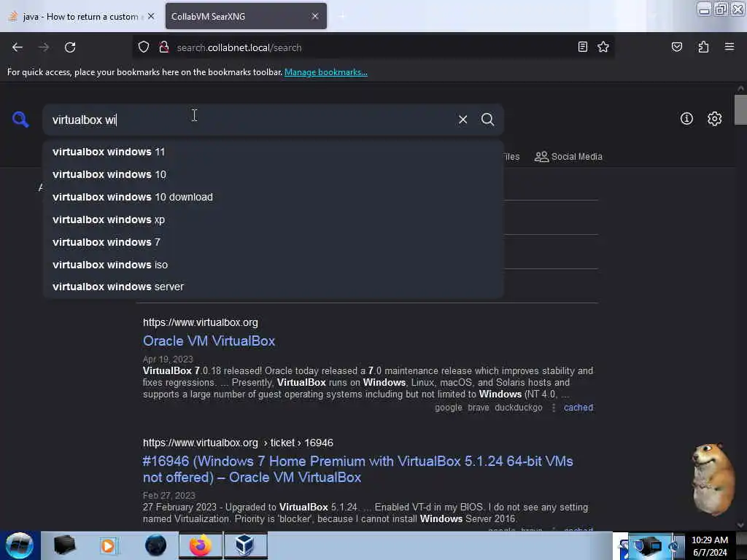
Task: Expand engine options dots beside duckduckgo
Action: [x=553, y=408]
